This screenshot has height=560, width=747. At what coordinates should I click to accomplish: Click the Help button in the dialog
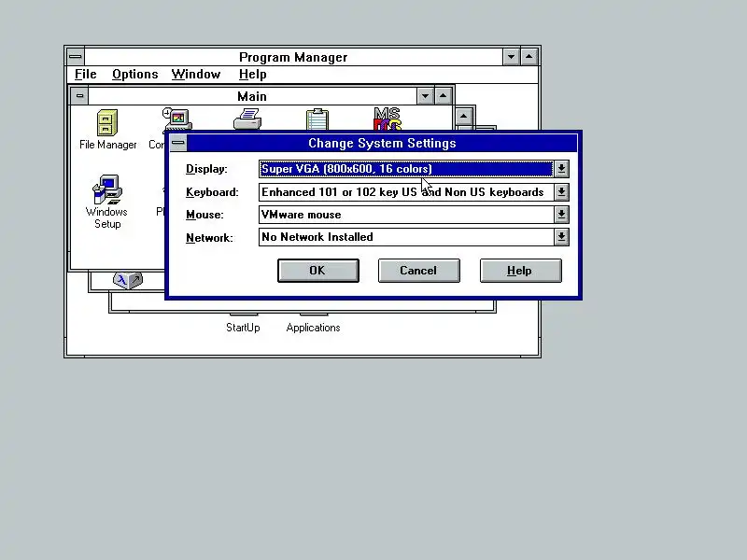click(x=521, y=271)
